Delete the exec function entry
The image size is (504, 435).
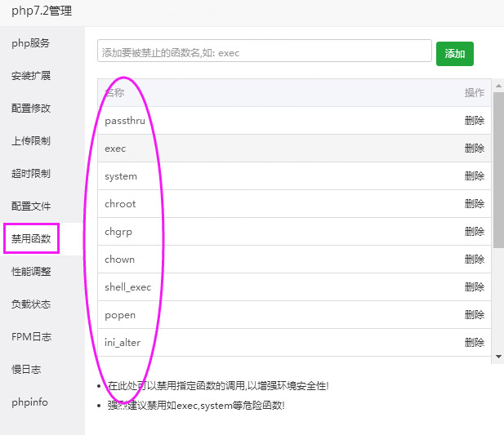(x=474, y=148)
